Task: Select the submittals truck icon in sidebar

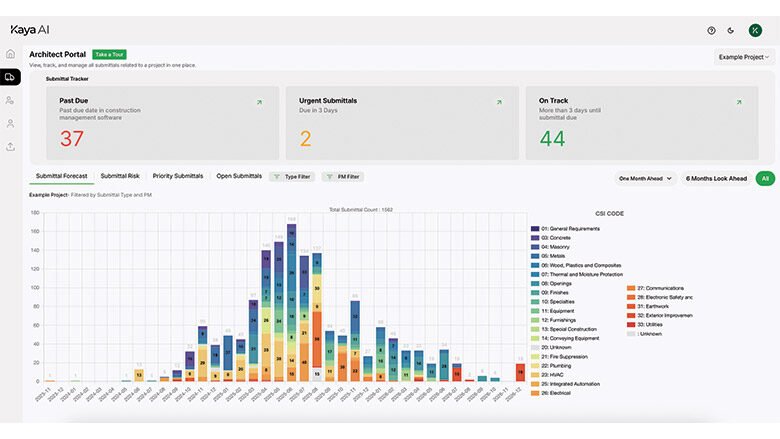Action: (x=11, y=77)
